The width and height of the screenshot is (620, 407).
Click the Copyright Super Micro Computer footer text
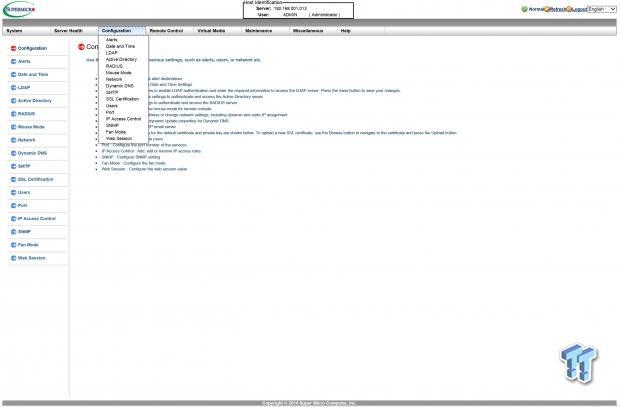[x=309, y=403]
